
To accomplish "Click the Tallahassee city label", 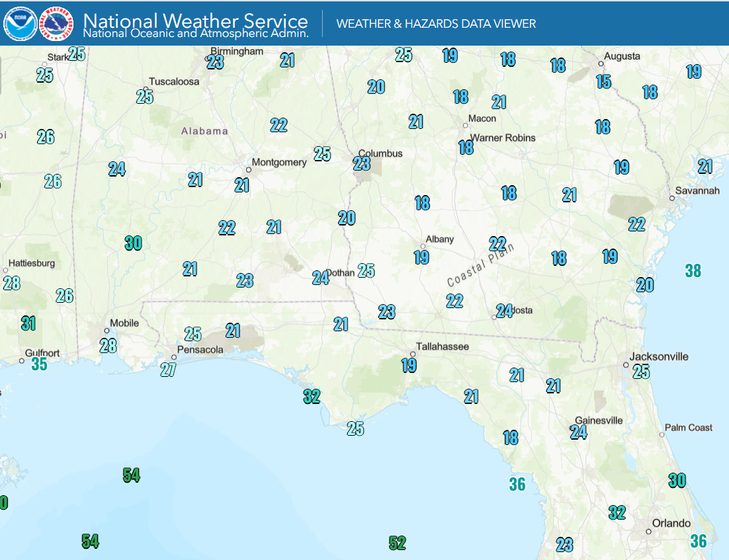I will (x=443, y=346).
